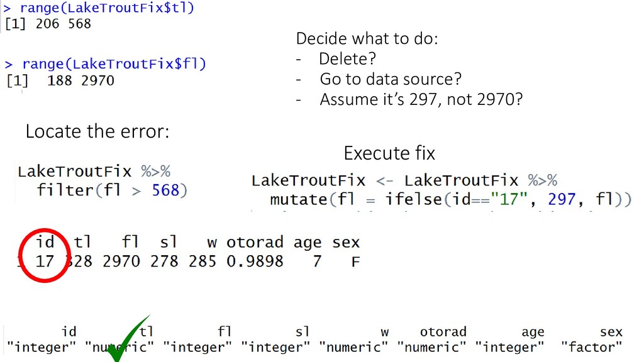The height and width of the screenshot is (362, 644).
Task: Click the 2970 value in fl column
Action: tap(121, 261)
